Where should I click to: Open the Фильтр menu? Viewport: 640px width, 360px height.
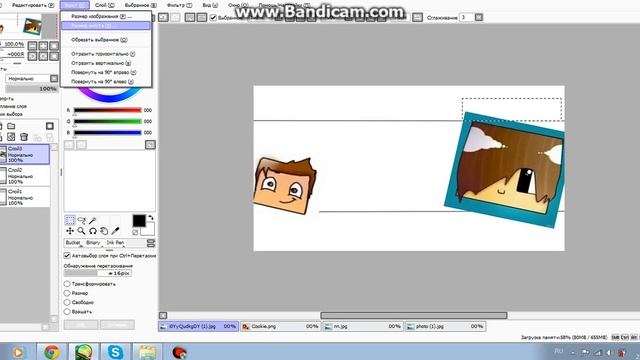(x=179, y=5)
